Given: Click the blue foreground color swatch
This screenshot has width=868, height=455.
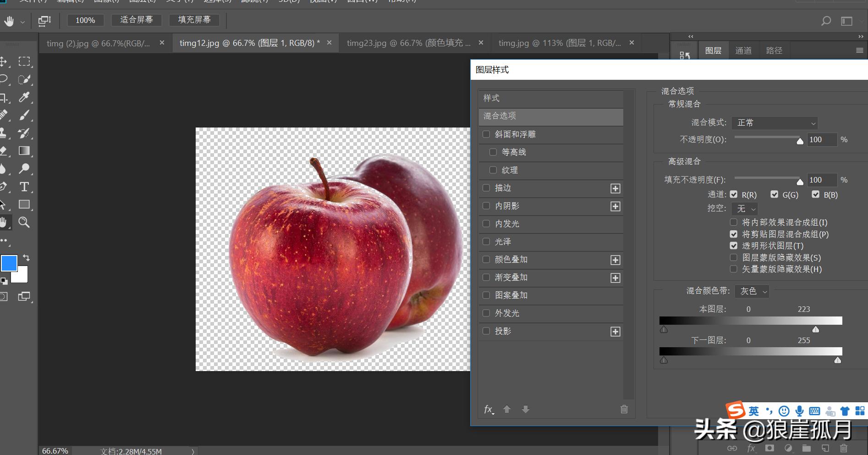Looking at the screenshot, I should tap(10, 263).
